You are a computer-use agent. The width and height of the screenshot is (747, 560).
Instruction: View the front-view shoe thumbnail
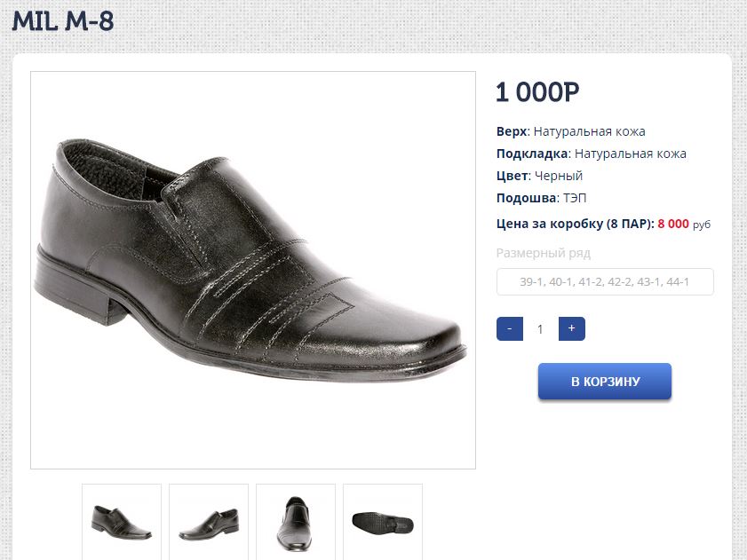(296, 522)
